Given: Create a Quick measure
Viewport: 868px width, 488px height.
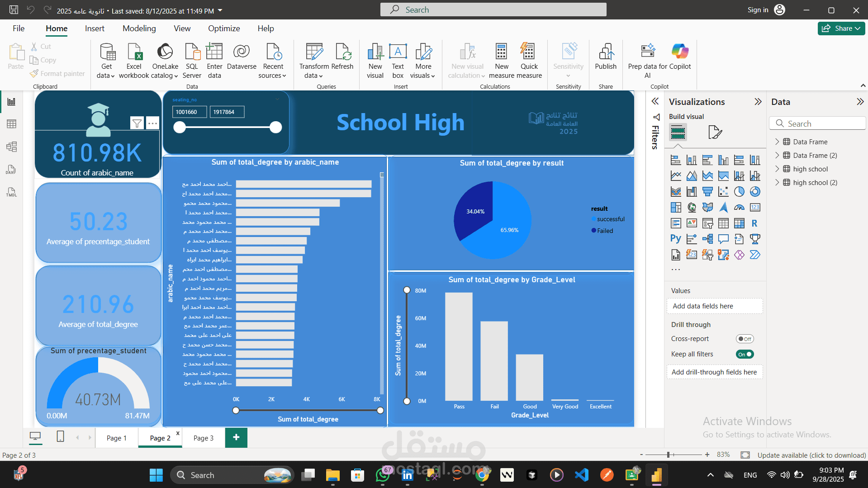Looking at the screenshot, I should [x=529, y=61].
